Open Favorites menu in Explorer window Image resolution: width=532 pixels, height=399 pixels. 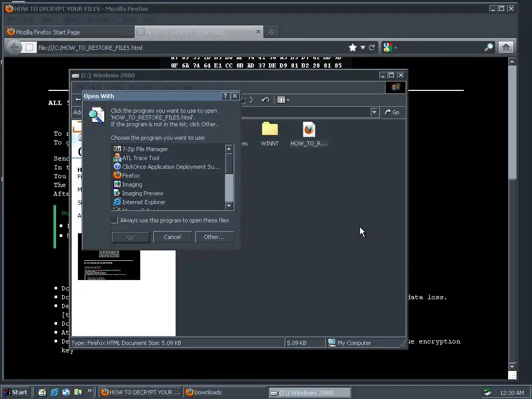coord(141,87)
